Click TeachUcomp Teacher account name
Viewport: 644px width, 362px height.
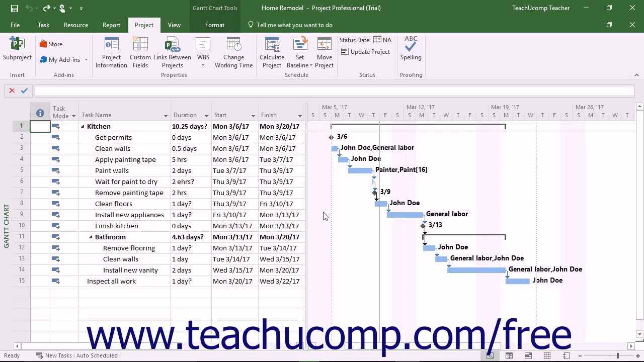coord(541,8)
